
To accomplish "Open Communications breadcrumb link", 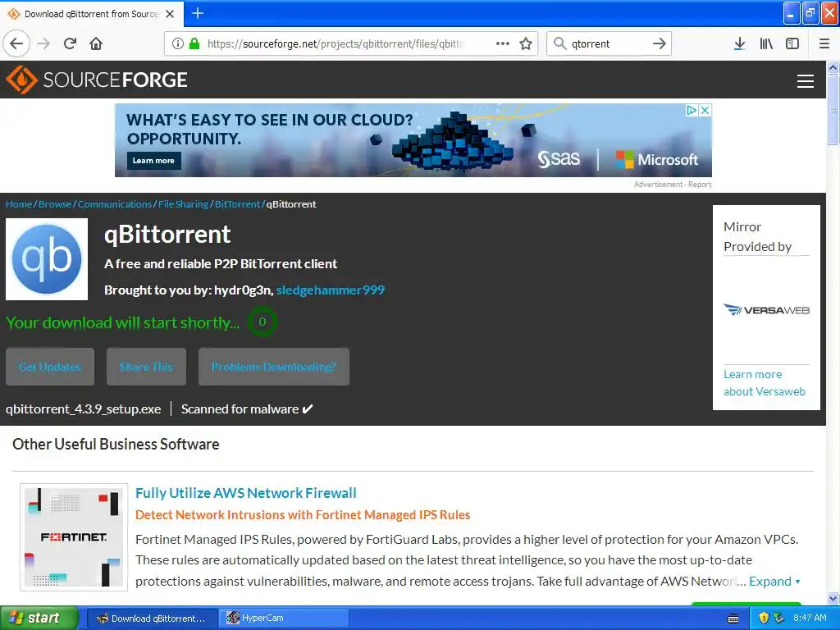I will [115, 204].
